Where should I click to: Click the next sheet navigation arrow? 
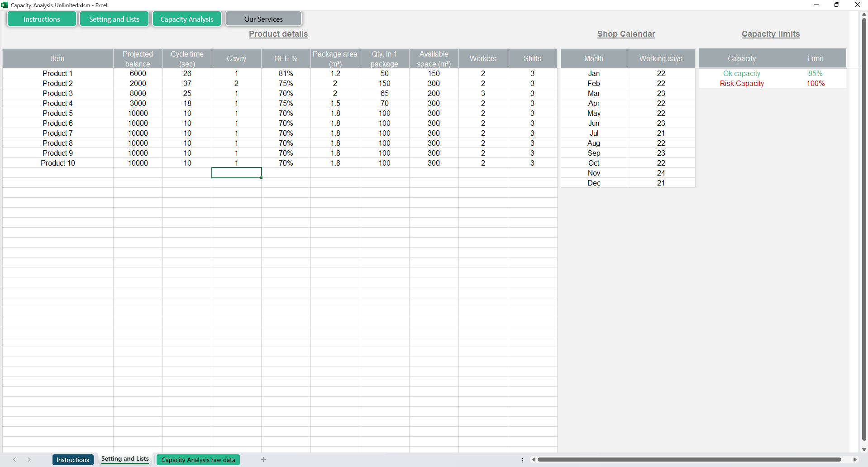29,460
